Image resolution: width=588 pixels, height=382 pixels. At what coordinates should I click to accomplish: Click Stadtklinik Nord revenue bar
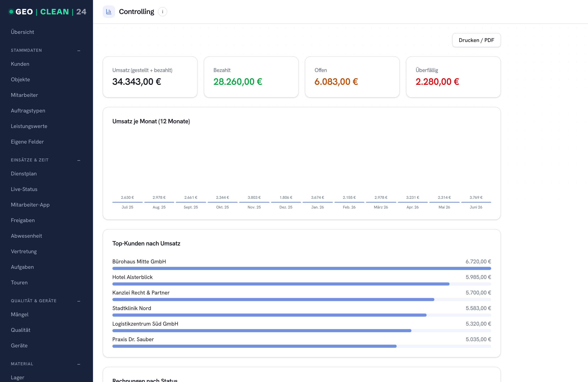point(269,315)
